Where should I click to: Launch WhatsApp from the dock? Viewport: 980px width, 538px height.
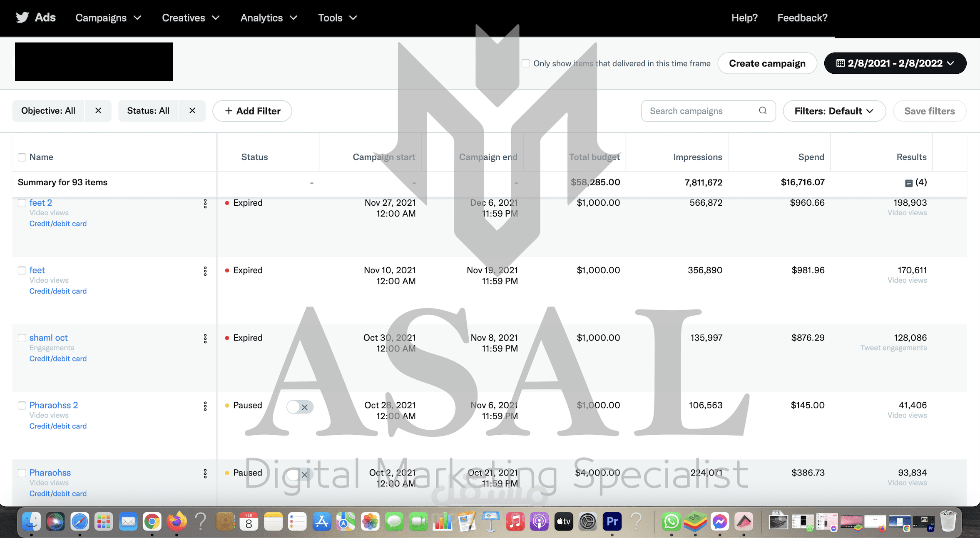coord(671,521)
